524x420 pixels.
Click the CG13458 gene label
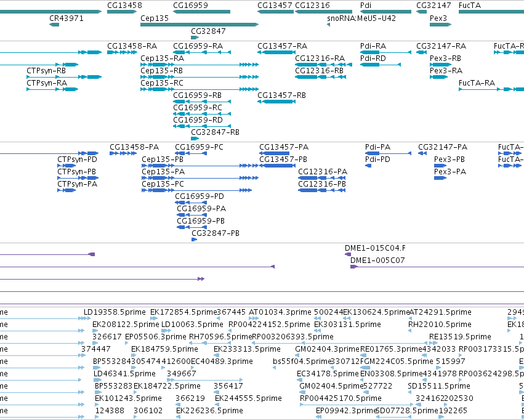pyautogui.click(x=124, y=6)
